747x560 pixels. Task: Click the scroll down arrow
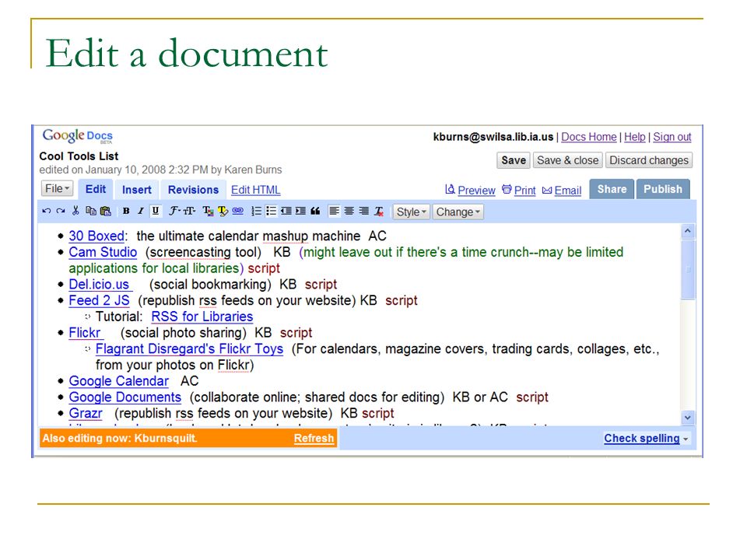tap(687, 418)
